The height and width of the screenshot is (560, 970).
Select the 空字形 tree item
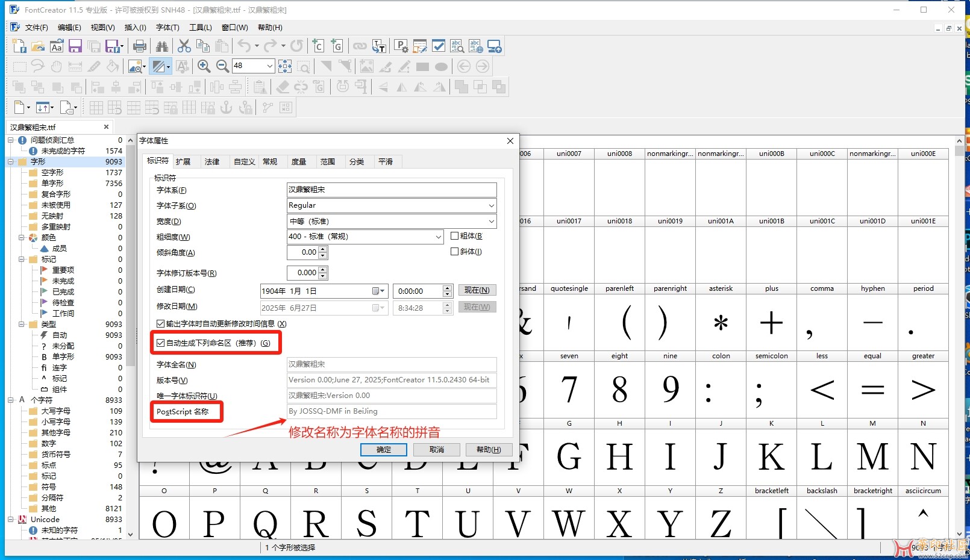(x=52, y=172)
